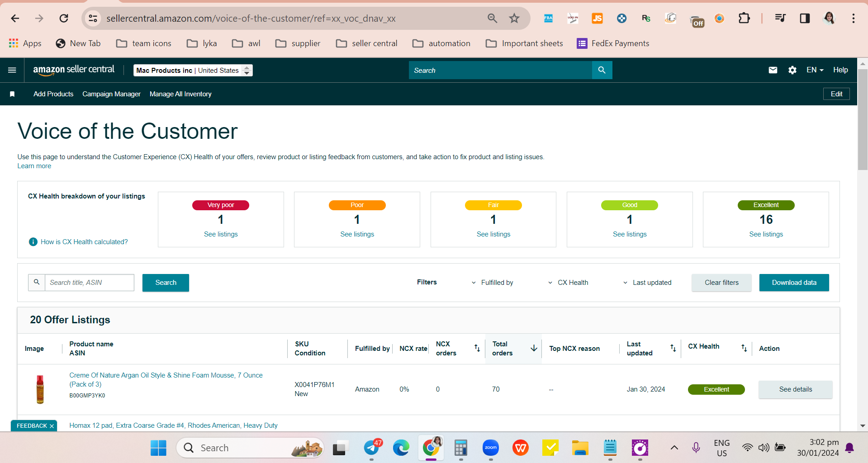Open Manage All Inventory menu item
Viewport: 868px width, 463px height.
[180, 94]
